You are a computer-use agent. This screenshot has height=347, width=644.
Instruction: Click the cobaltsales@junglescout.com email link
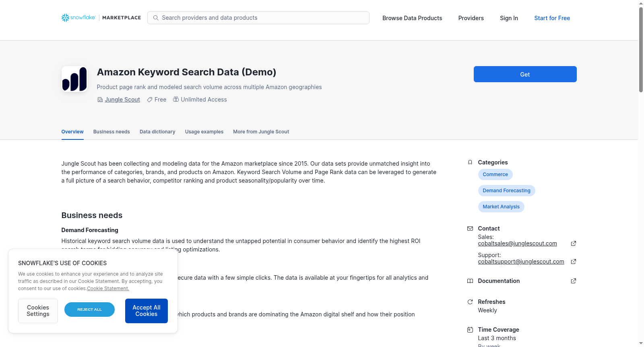[517, 243]
